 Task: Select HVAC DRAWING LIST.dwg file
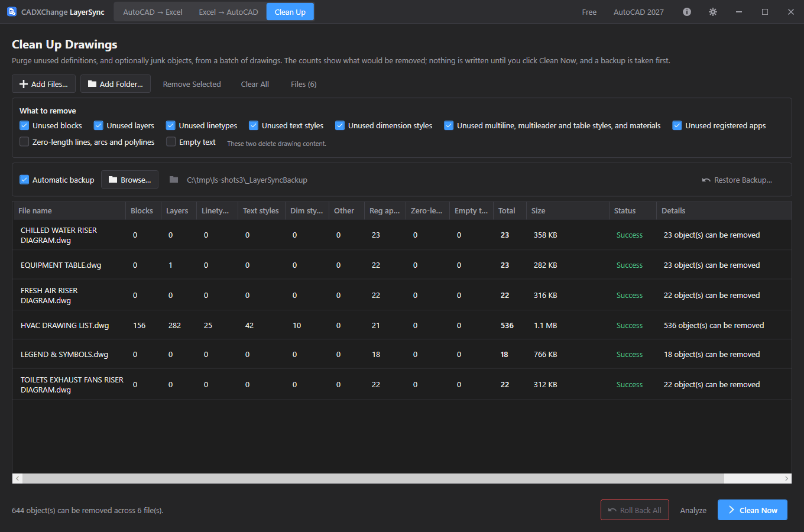[x=64, y=325]
